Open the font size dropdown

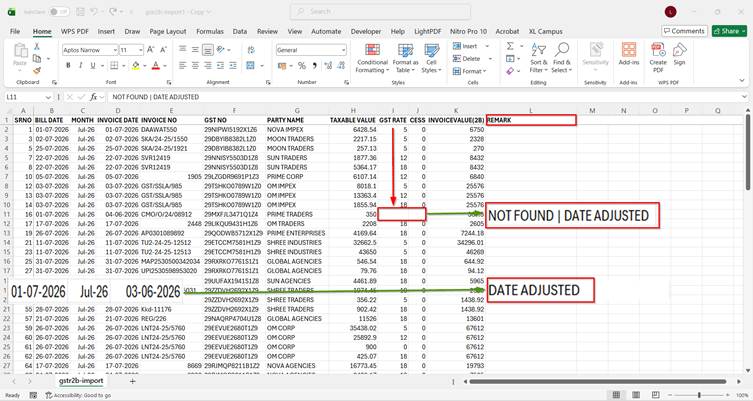[x=141, y=50]
